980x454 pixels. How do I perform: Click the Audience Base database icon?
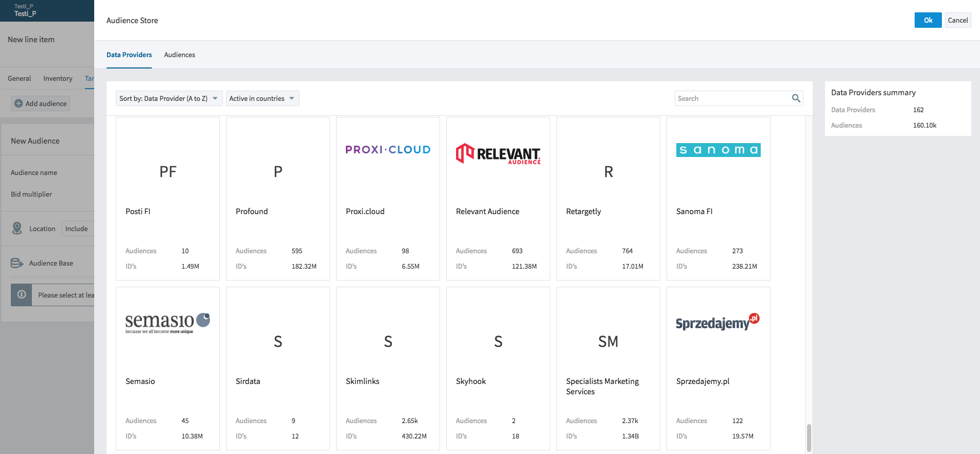(17, 263)
